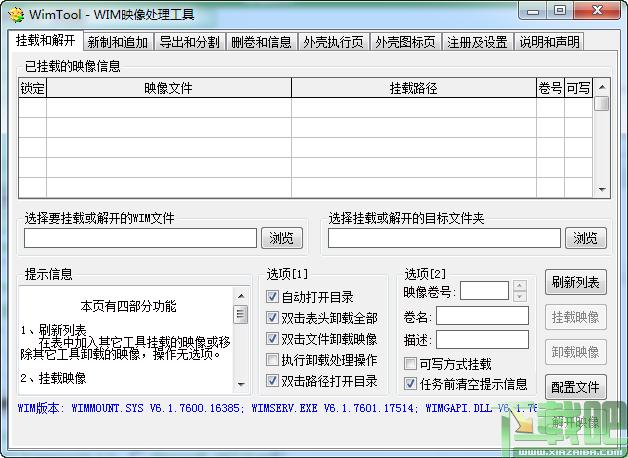The width and height of the screenshot is (628, 458).
Task: Click the 卸载映像 button
Action: [x=576, y=352]
